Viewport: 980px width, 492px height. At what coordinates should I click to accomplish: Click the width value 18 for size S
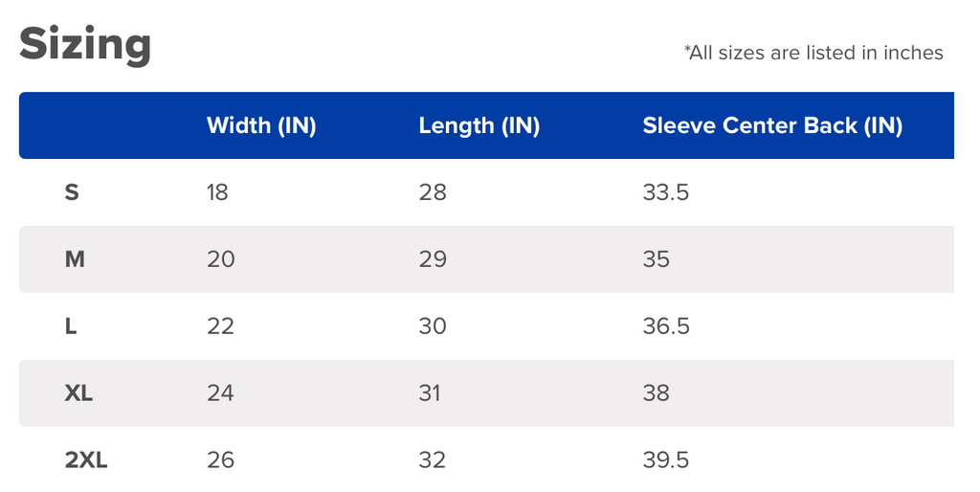click(x=217, y=192)
